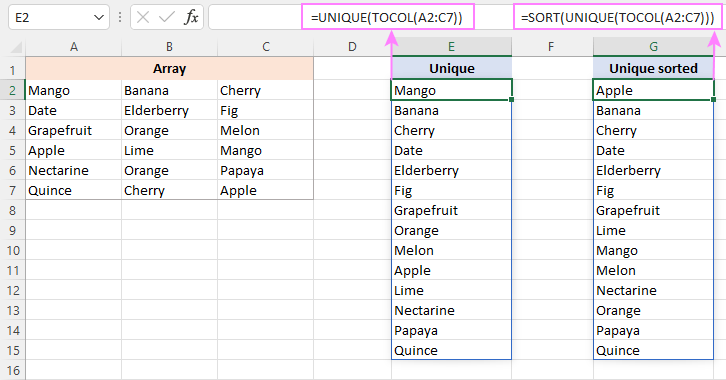Image resolution: width=726 pixels, height=380 pixels.
Task: Click cell B6 containing Orange
Action: 169,170
